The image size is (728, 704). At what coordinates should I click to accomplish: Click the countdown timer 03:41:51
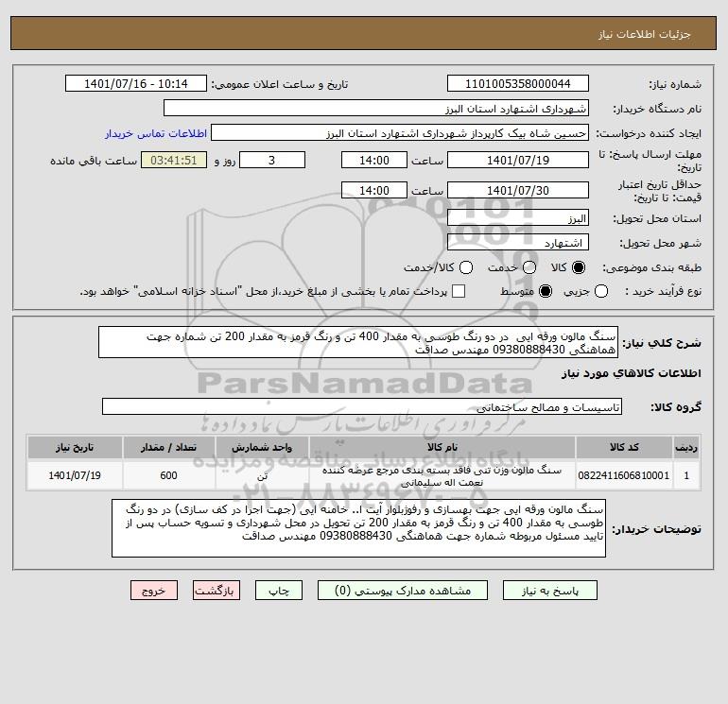click(x=174, y=160)
